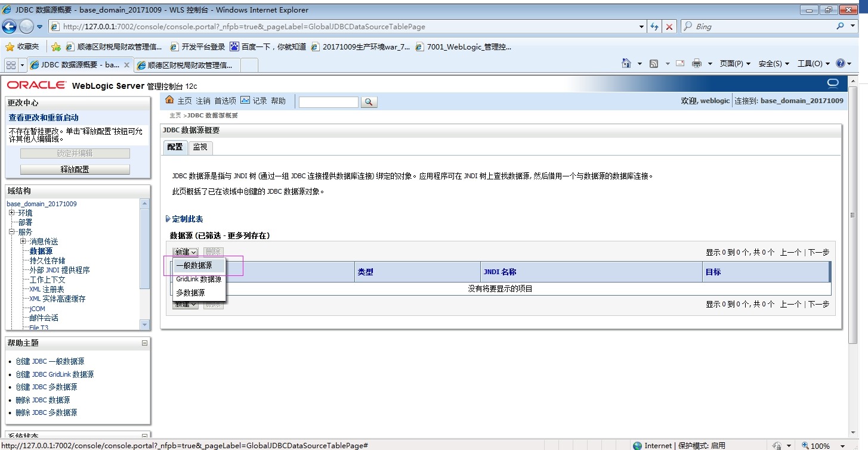Image resolution: width=868 pixels, height=450 pixels.
Task: Click the console search magnifier button
Action: click(x=369, y=103)
